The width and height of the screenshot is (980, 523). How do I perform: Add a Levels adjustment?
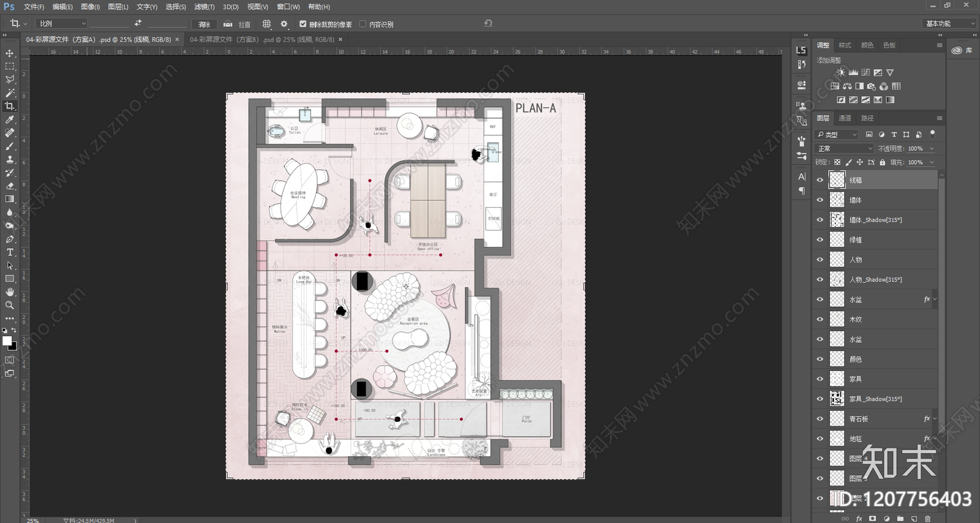(x=853, y=72)
